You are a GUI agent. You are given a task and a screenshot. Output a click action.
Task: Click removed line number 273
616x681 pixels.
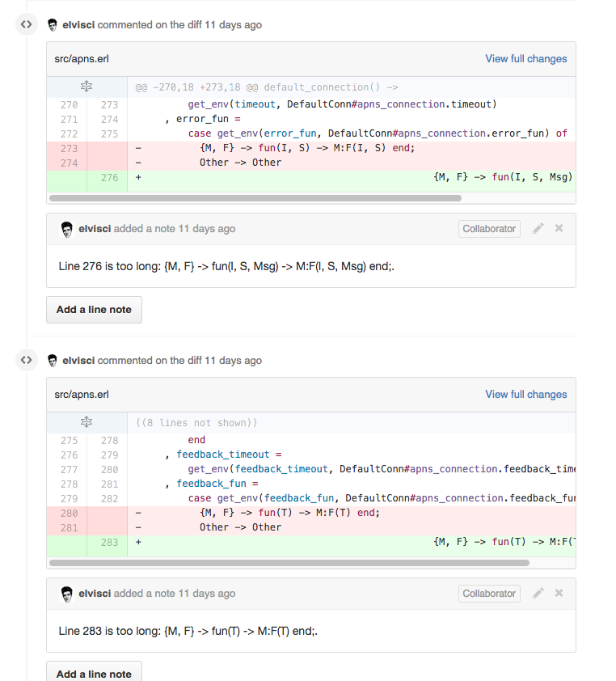(x=69, y=149)
